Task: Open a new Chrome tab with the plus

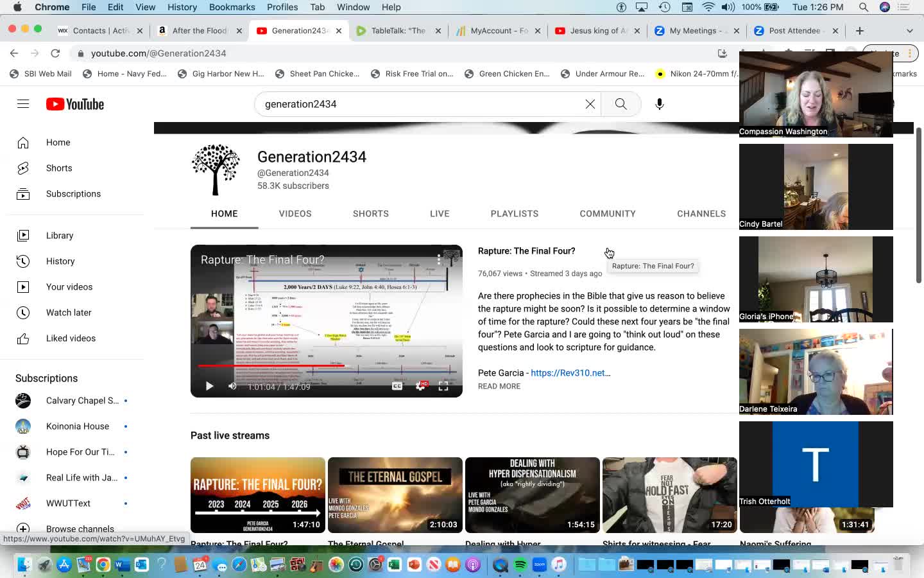Action: tap(860, 31)
